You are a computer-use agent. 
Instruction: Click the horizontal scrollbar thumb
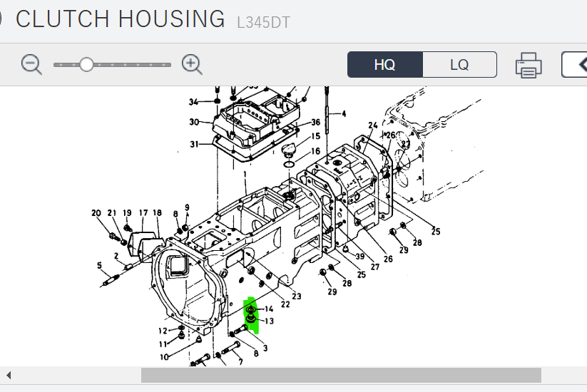pos(341,375)
